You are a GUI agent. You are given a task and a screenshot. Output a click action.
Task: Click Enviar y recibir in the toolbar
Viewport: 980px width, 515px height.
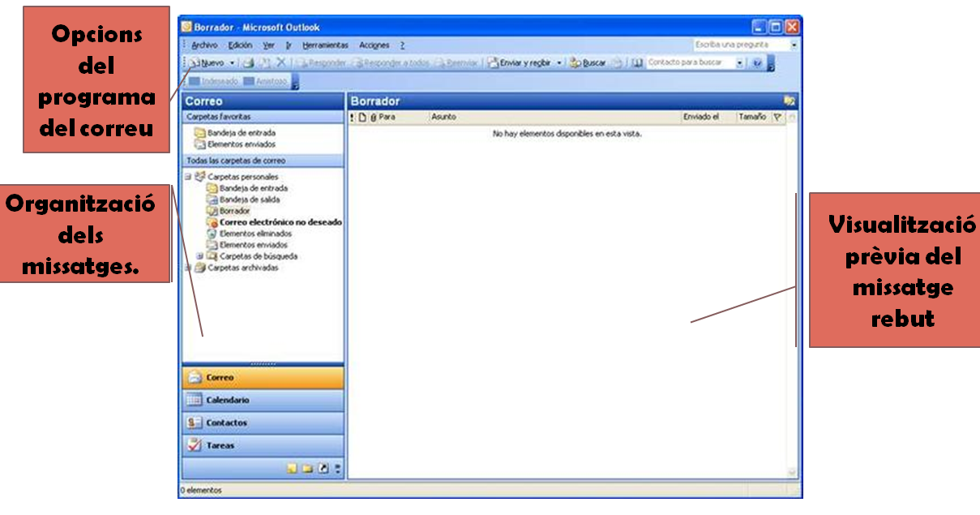[520, 62]
